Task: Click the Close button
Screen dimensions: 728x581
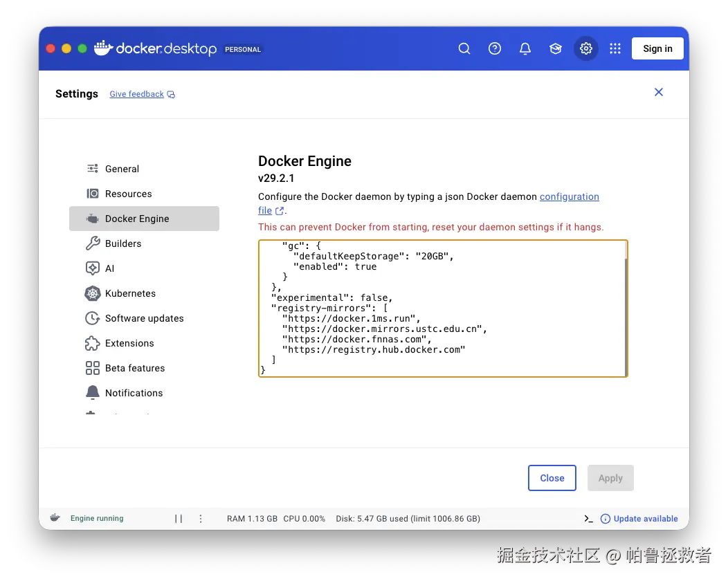Action: pyautogui.click(x=552, y=478)
